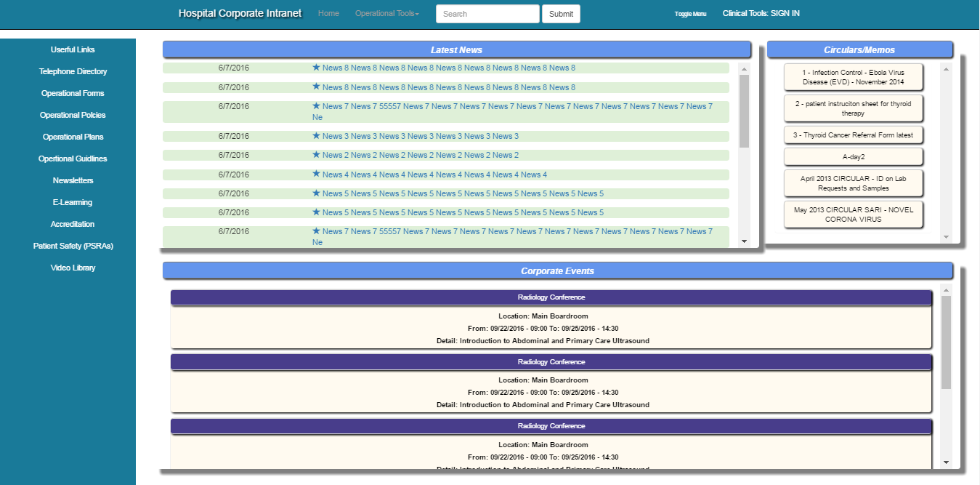The height and width of the screenshot is (485, 980).
Task: Click Corporate Events scrollbar down arrow
Action: (x=946, y=462)
